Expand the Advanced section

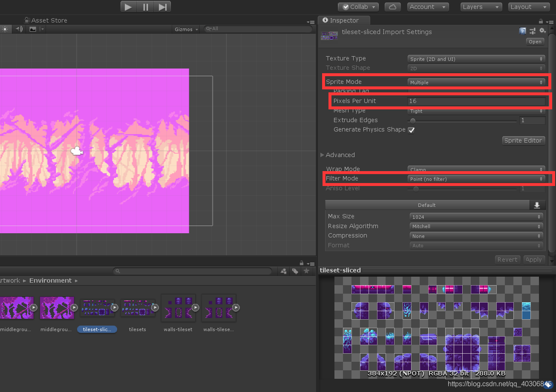pos(322,155)
